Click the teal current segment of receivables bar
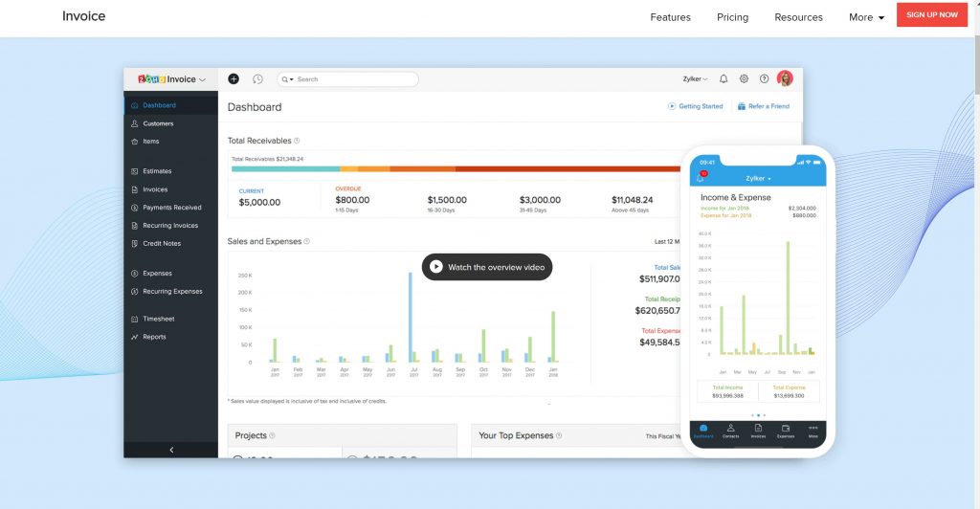Image resolution: width=980 pixels, height=509 pixels. [285, 168]
